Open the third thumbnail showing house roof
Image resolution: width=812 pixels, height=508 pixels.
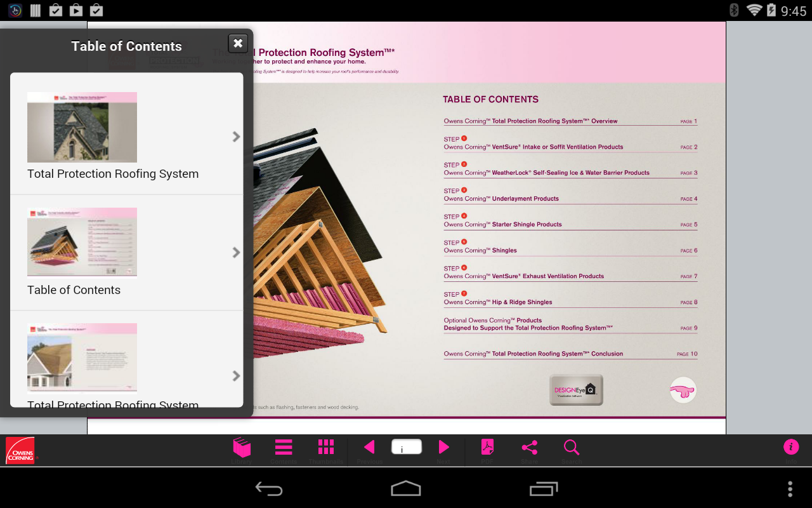pos(82,358)
